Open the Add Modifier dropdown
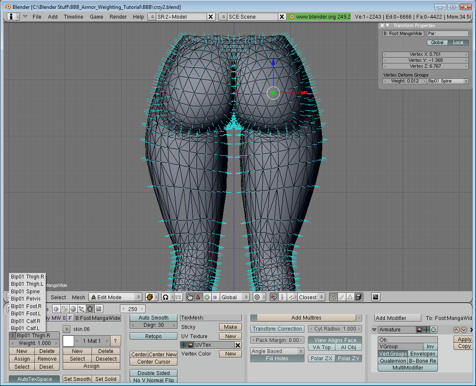 click(x=397, y=318)
